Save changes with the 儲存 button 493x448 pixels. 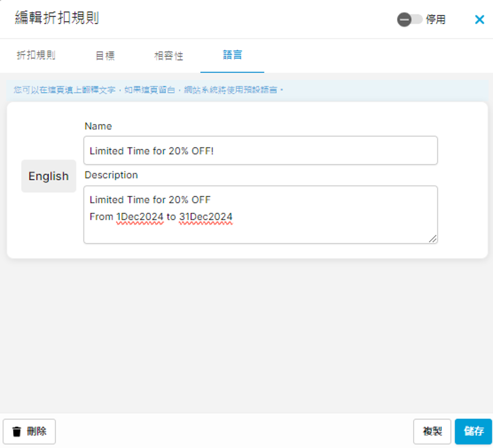(473, 432)
